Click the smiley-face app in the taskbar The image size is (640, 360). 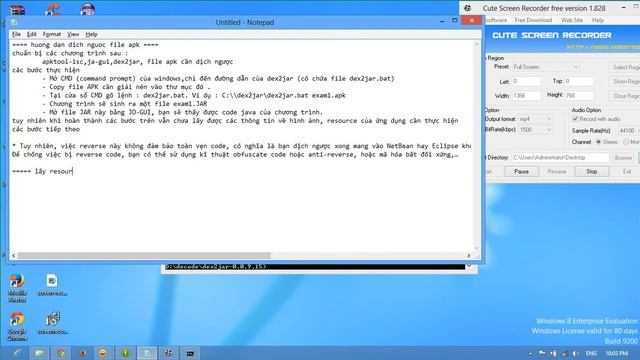[x=103, y=353]
